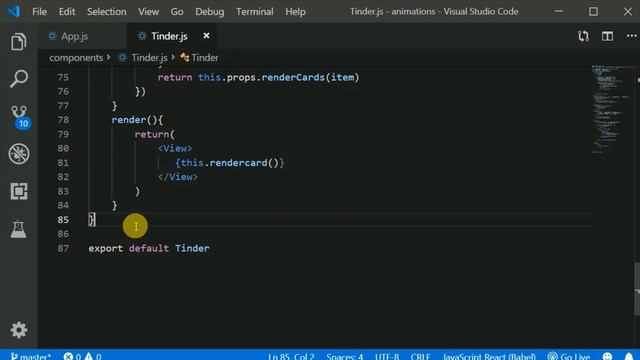This screenshot has width=640, height=360.
Task: Split the editor to the right
Action: click(607, 36)
